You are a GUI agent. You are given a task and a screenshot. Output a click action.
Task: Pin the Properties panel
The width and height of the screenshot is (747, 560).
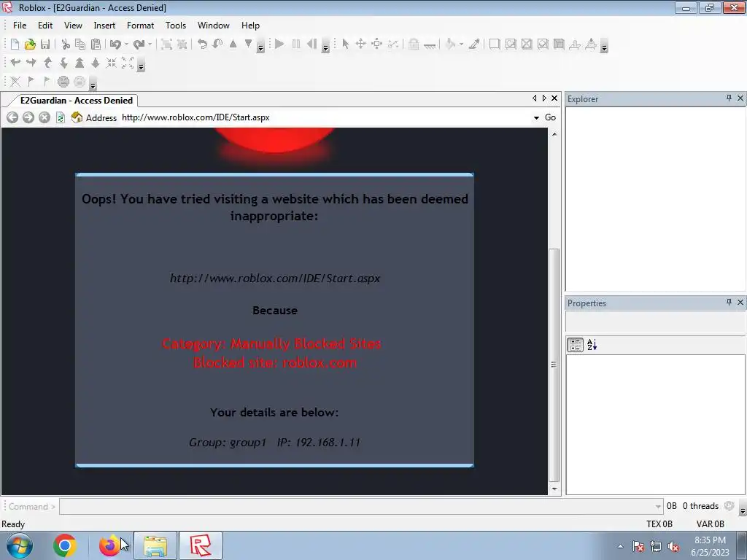coord(729,303)
